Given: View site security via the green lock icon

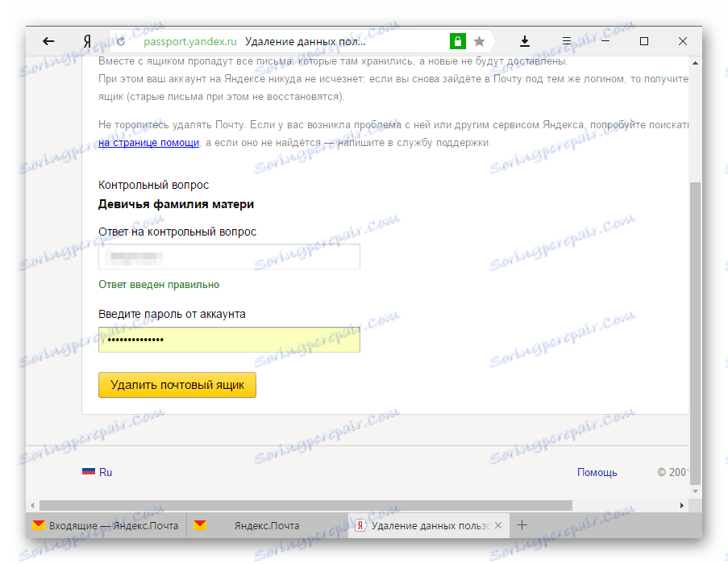Looking at the screenshot, I should pos(457,41).
